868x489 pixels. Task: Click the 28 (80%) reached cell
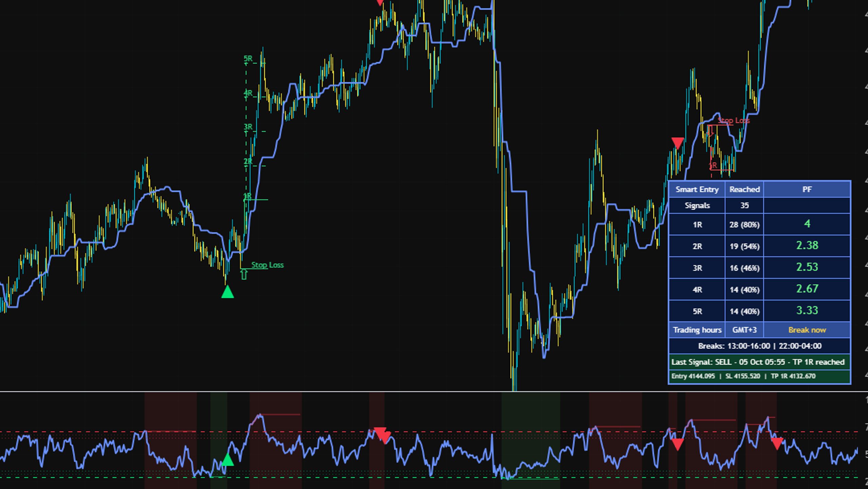tap(744, 225)
